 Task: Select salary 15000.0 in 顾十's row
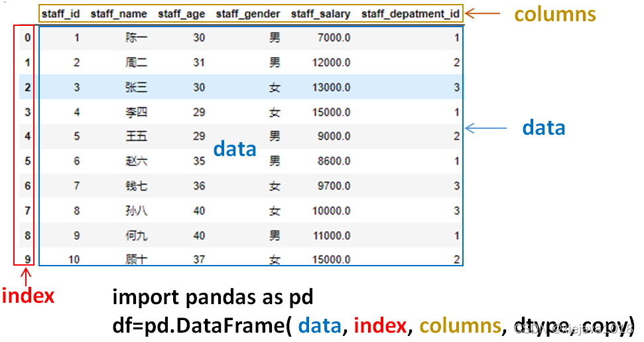(x=331, y=260)
